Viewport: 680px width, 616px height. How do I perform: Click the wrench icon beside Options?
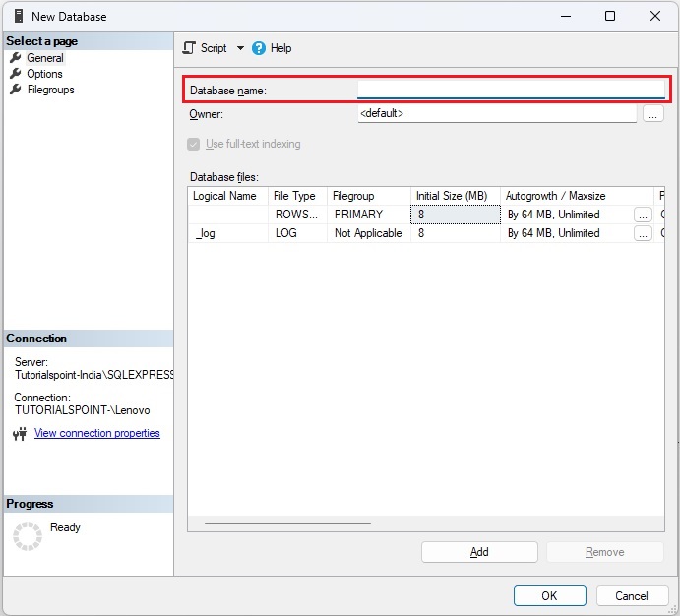point(16,73)
